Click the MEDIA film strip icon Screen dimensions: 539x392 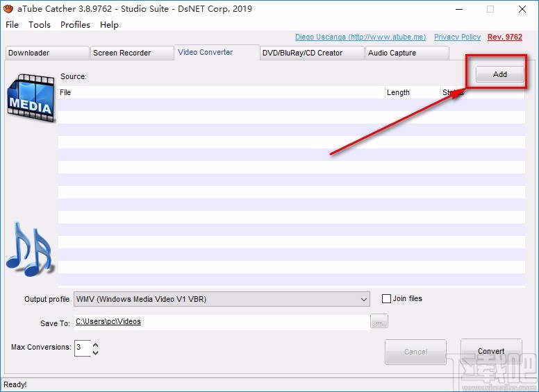pyautogui.click(x=31, y=98)
